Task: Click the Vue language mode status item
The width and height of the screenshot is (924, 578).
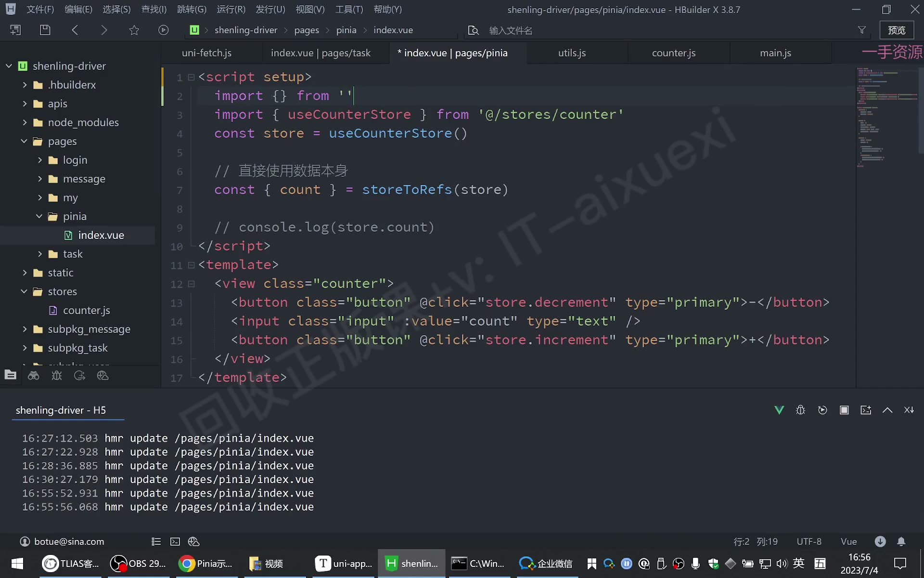Action: (848, 541)
